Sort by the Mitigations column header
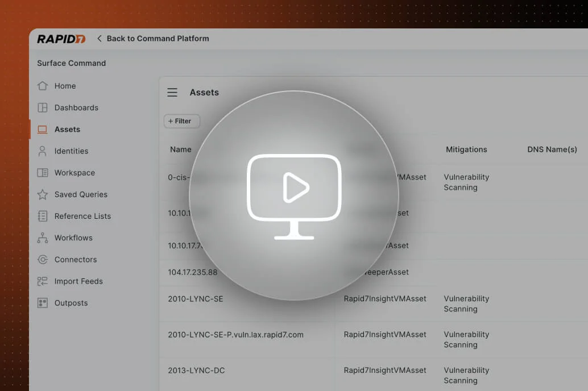The width and height of the screenshot is (588, 391). [x=466, y=149]
